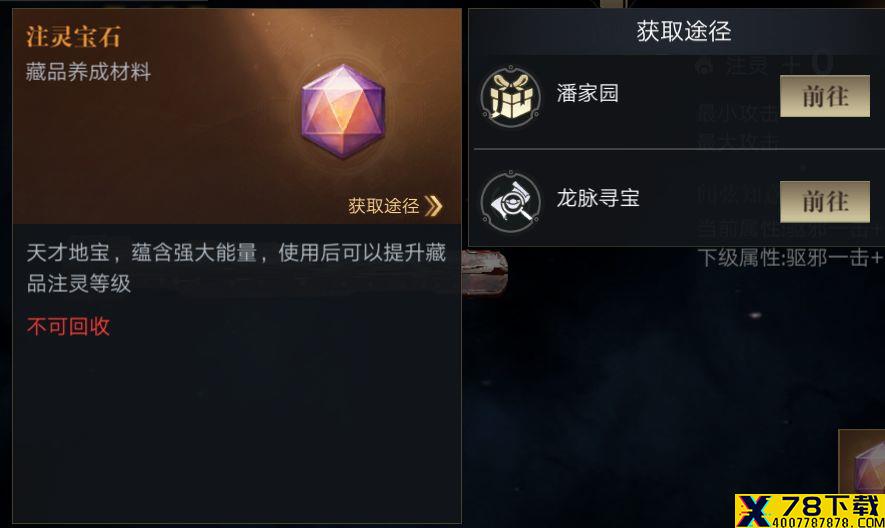Click the 天才地宝 item description text
This screenshot has height=528, width=885.
click(236, 268)
